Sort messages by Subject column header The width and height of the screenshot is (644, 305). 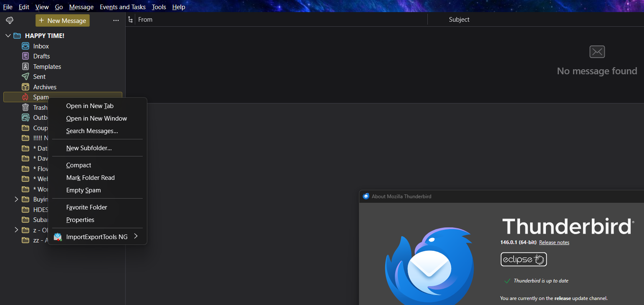coord(459,20)
